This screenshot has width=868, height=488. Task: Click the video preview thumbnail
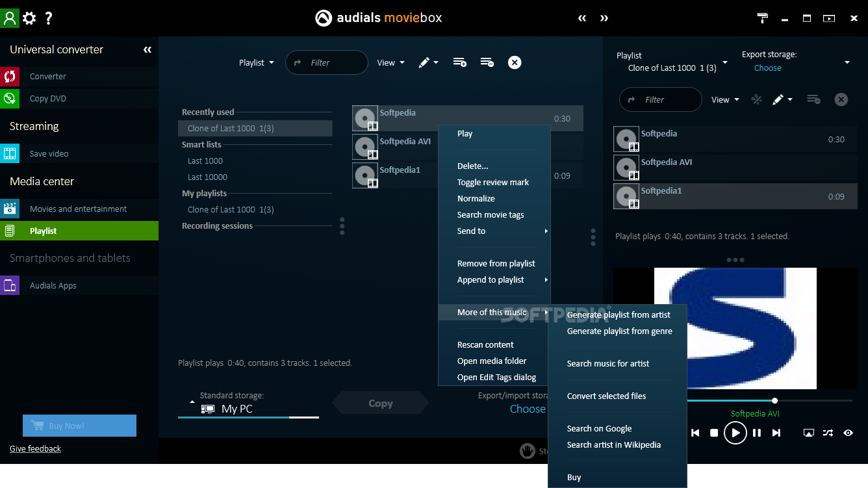[x=735, y=328]
